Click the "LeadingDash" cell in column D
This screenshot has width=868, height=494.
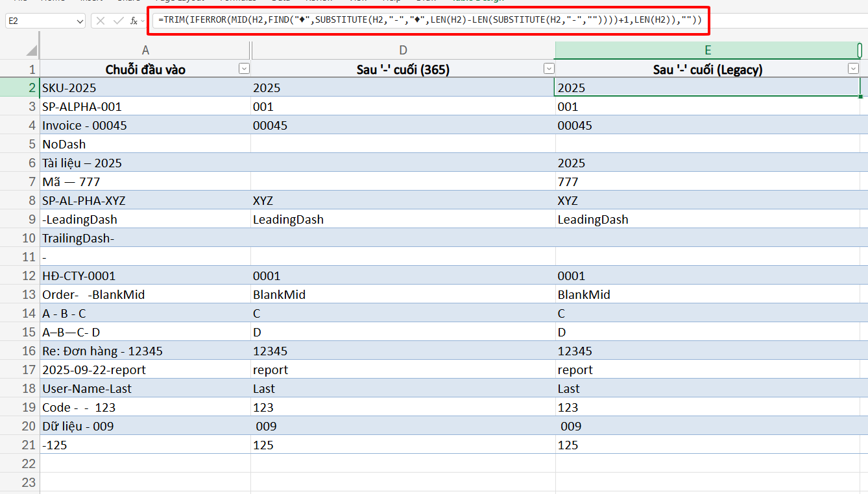coord(402,220)
